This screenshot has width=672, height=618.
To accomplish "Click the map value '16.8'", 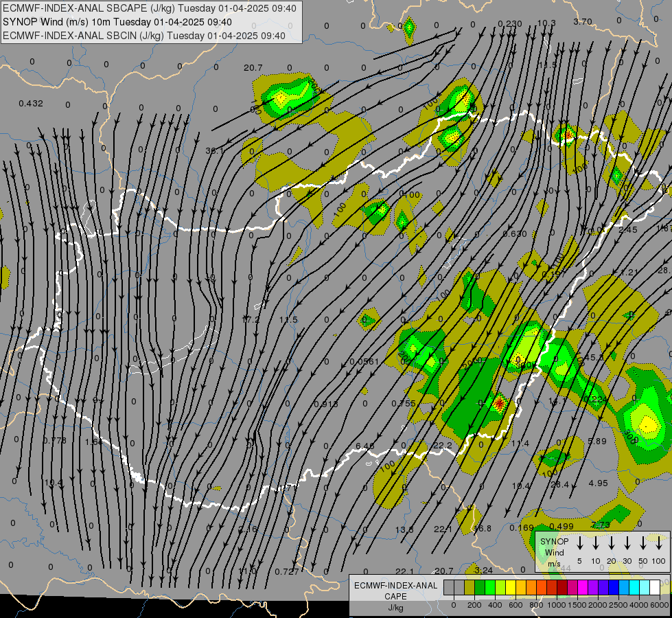I will click(482, 528).
